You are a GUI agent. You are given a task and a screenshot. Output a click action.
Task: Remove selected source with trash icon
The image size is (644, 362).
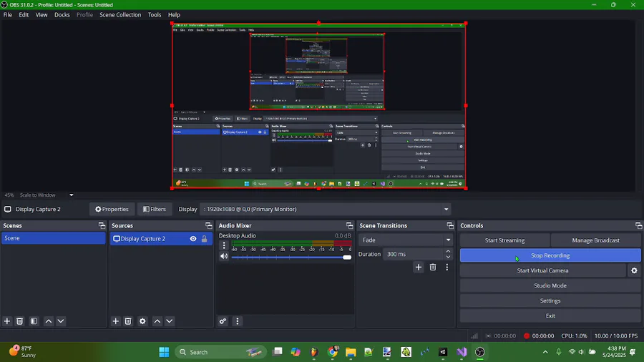(x=128, y=321)
